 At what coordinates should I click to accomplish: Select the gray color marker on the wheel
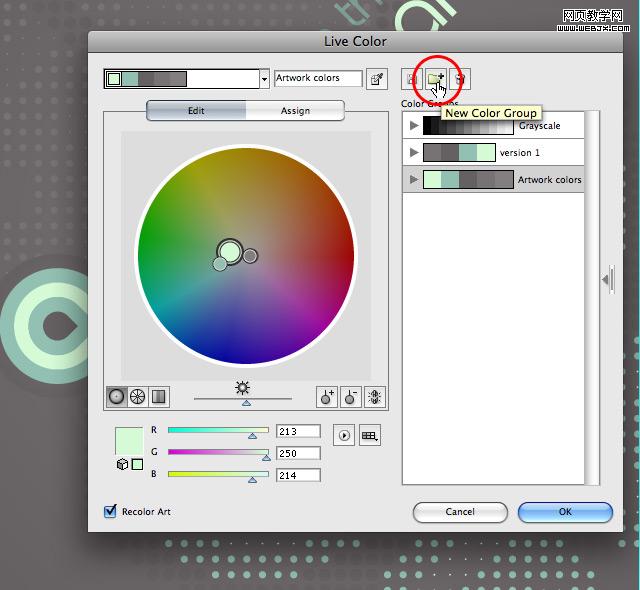(x=250, y=256)
